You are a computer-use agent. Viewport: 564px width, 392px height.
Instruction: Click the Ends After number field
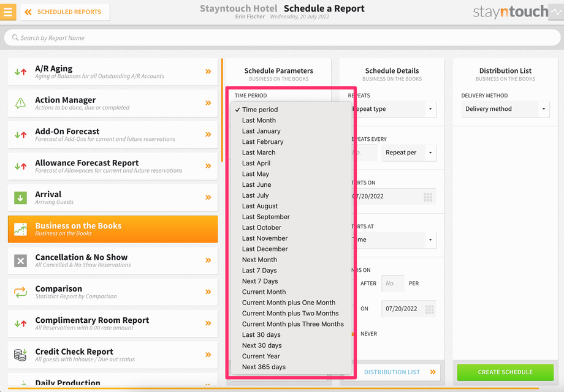pos(393,284)
